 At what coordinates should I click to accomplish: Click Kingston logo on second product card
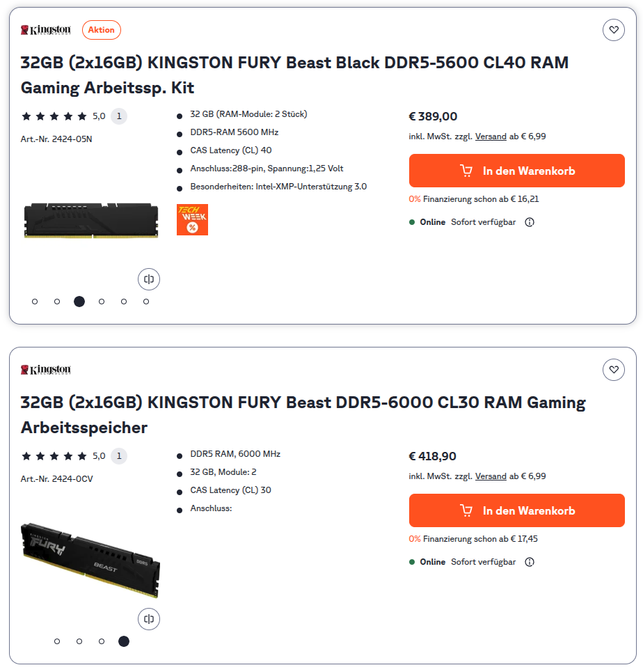[46, 370]
